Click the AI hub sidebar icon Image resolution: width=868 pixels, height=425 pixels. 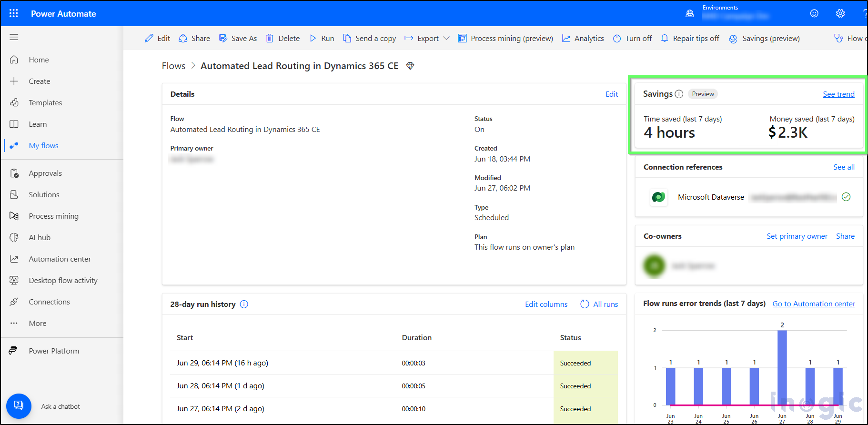14,237
